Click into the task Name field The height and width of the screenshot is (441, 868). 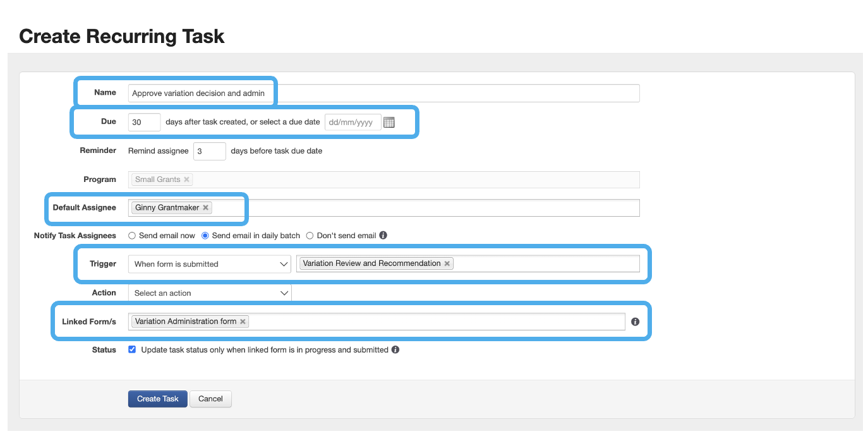[442, 94]
